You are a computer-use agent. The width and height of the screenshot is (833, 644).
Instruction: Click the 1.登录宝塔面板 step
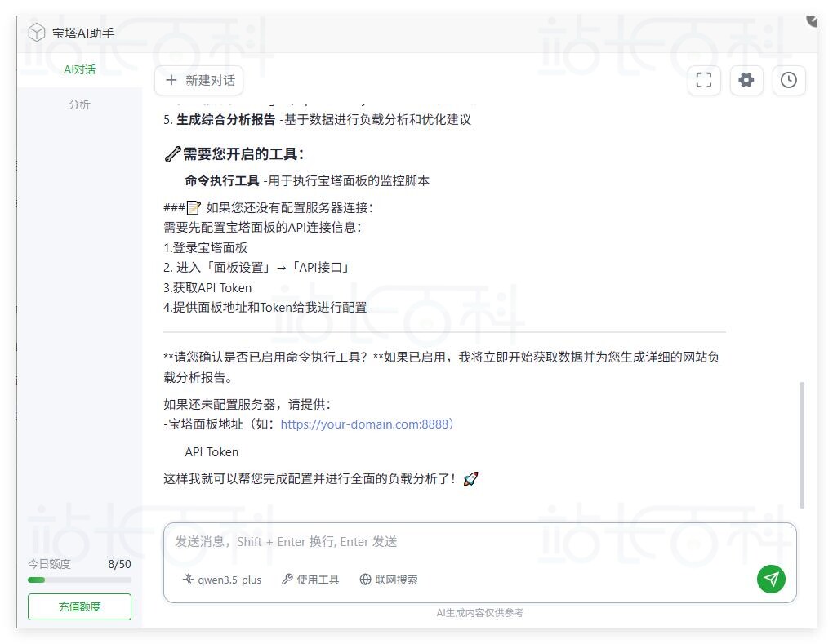click(205, 247)
